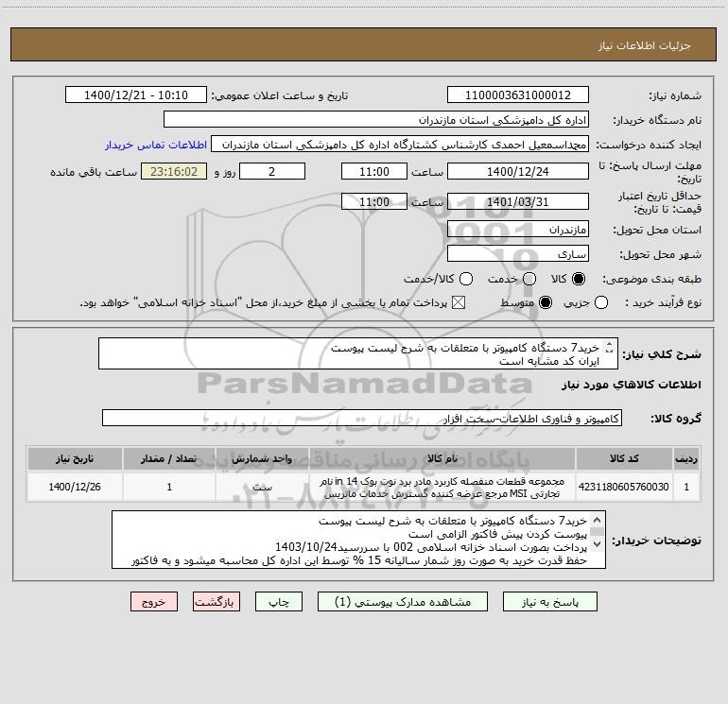Select the 'متوسط' purchase type radio
The height and width of the screenshot is (704, 728).
tap(546, 302)
